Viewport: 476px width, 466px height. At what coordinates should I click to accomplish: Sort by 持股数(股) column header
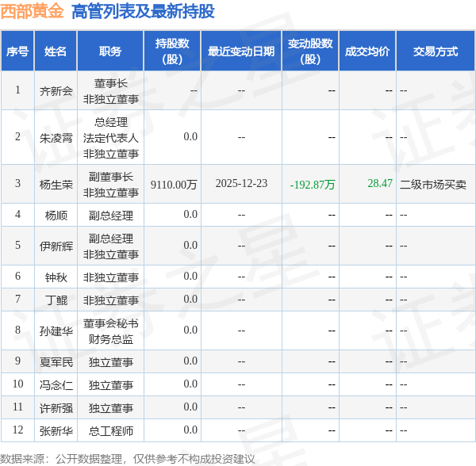click(x=171, y=52)
